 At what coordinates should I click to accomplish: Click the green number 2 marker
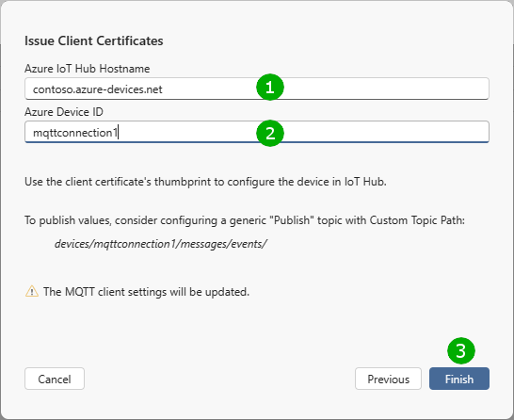270,133
